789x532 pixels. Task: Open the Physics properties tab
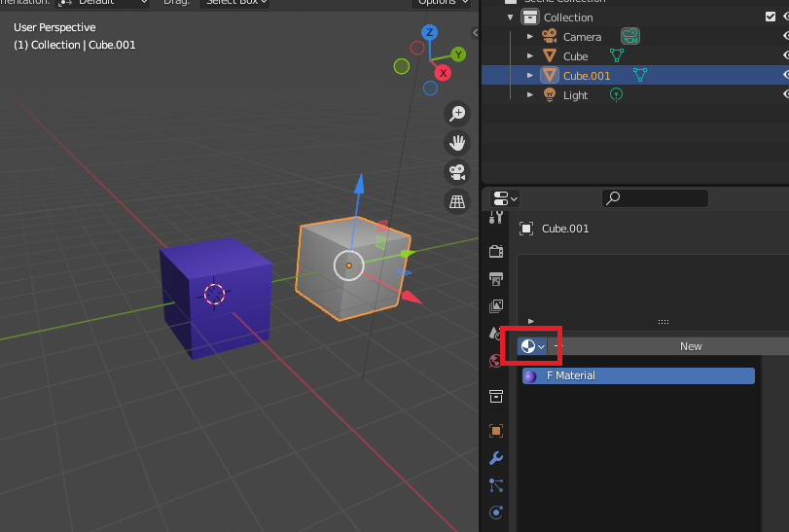click(496, 513)
